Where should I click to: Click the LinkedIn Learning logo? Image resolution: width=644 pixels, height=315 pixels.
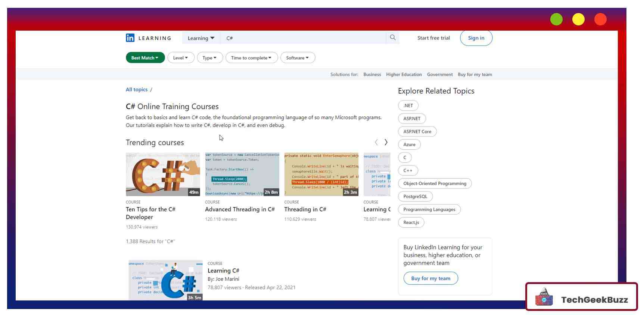pos(148,38)
